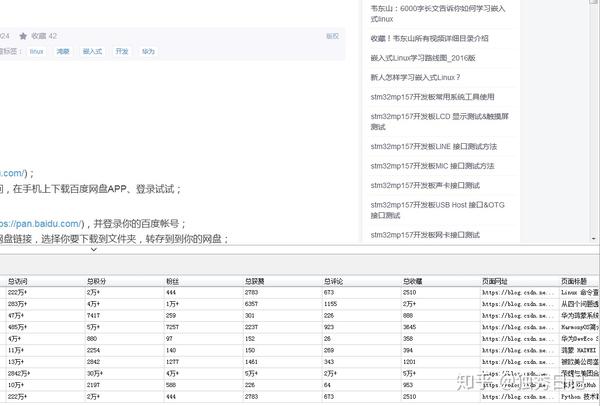The height and width of the screenshot is (406, 600).
Task: Select the 358 cell
Action: pos(440,339)
